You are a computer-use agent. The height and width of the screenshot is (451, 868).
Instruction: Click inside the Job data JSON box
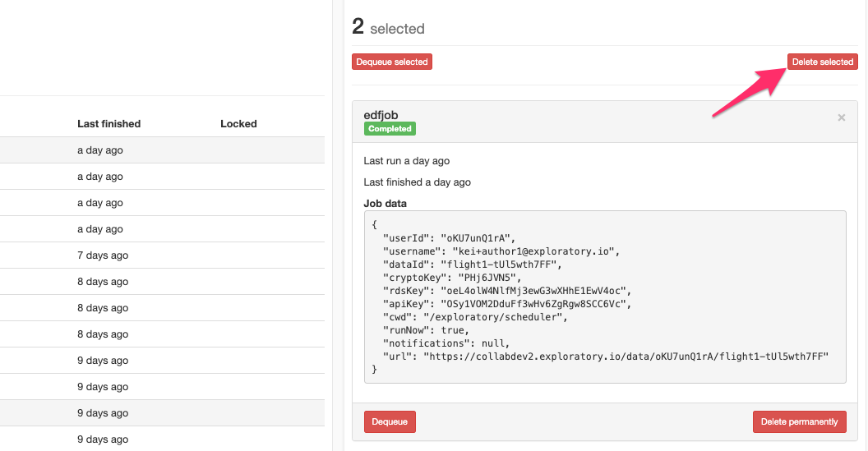[605, 297]
